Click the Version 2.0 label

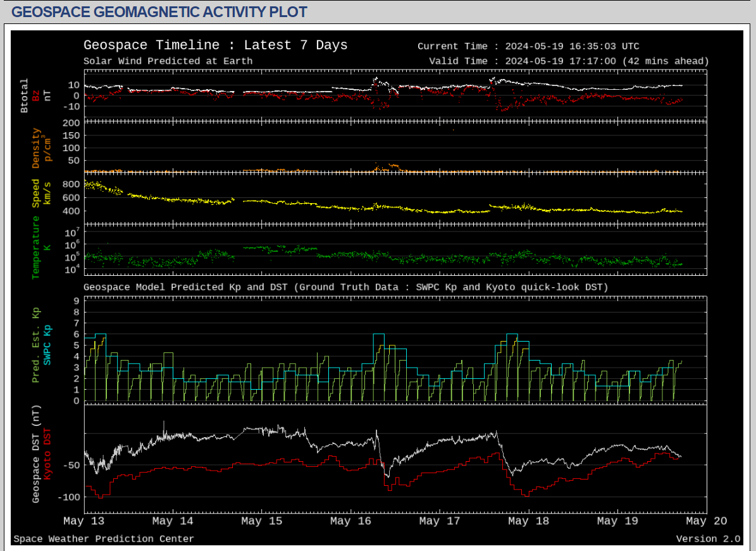click(x=708, y=539)
